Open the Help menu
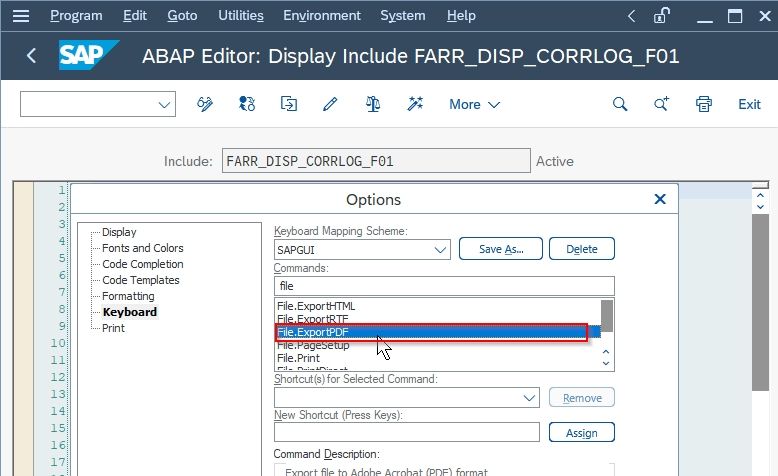This screenshot has width=778, height=476. 461,16
